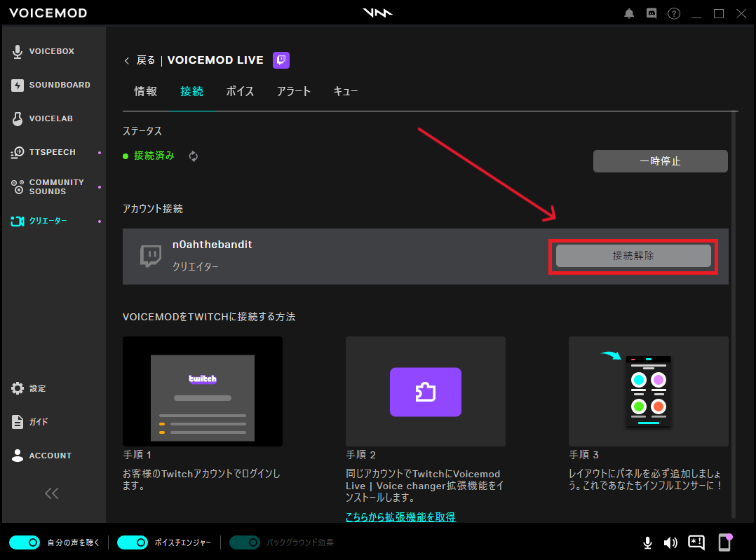
Task: Click the Voicemod VM logo
Action: point(377,13)
